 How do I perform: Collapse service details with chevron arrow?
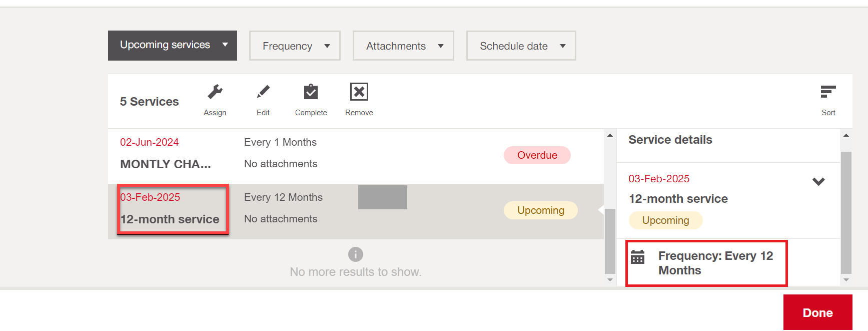point(818,181)
